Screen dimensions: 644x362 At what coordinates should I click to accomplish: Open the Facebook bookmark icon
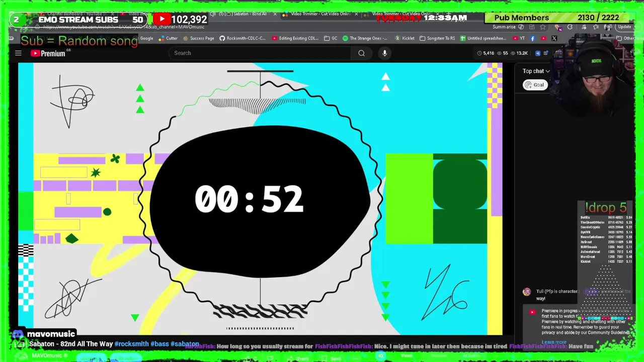[x=533, y=38]
